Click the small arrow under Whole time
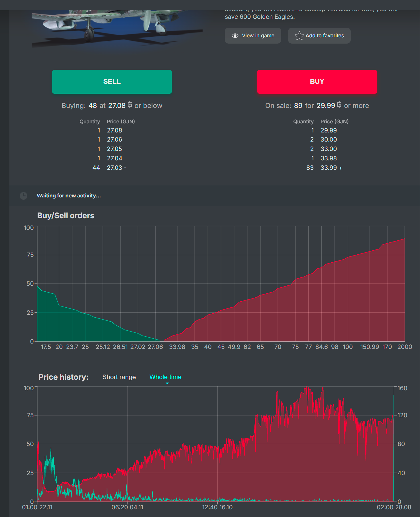 167,383
